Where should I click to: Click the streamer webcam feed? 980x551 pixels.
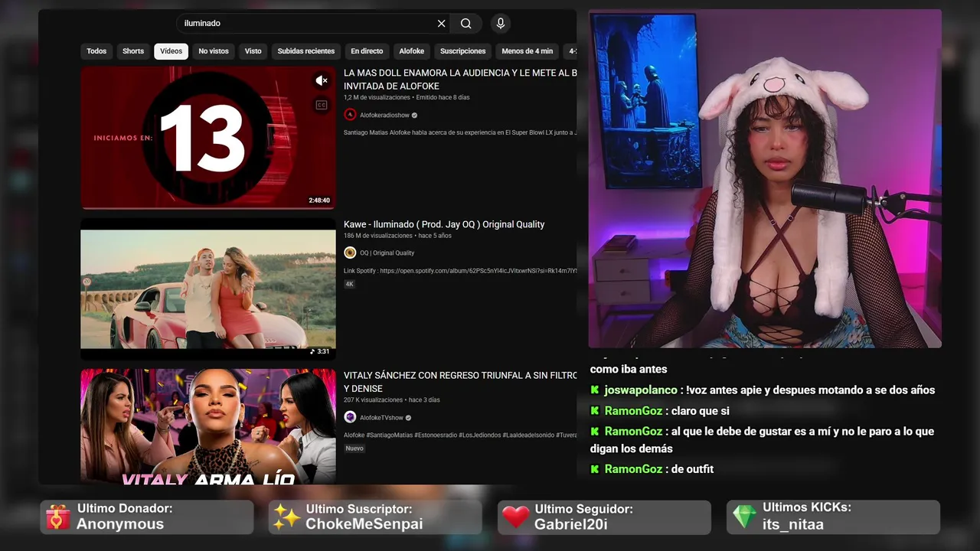(x=765, y=178)
